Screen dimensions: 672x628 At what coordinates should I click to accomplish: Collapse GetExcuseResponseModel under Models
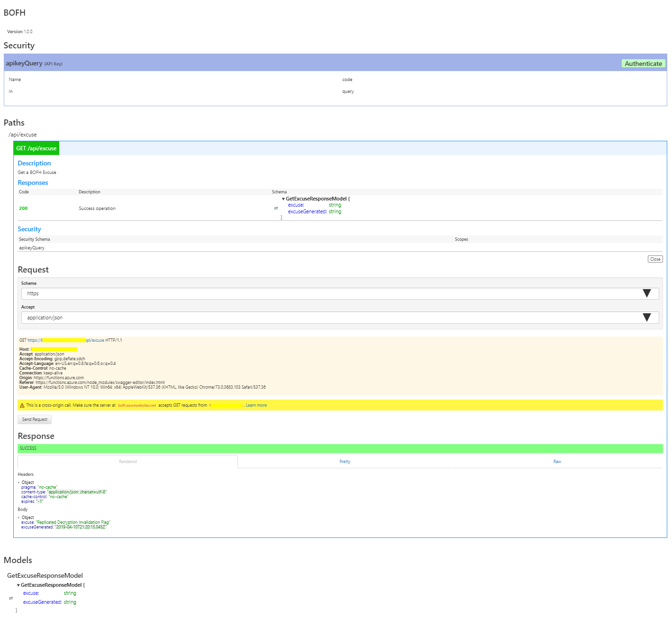[18, 585]
